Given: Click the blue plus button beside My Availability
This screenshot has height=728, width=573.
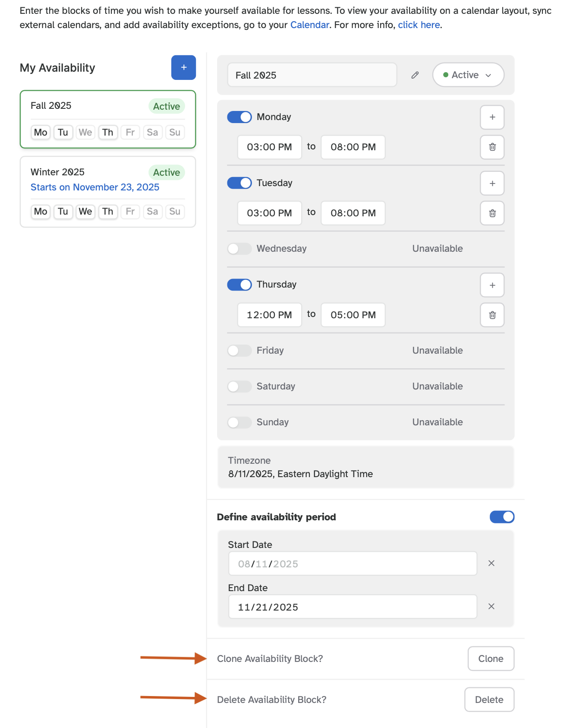Looking at the screenshot, I should click(x=183, y=67).
